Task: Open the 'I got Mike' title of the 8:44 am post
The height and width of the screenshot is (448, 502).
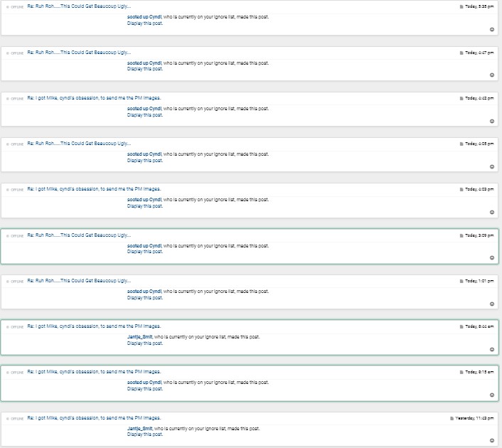Action: pos(94,326)
